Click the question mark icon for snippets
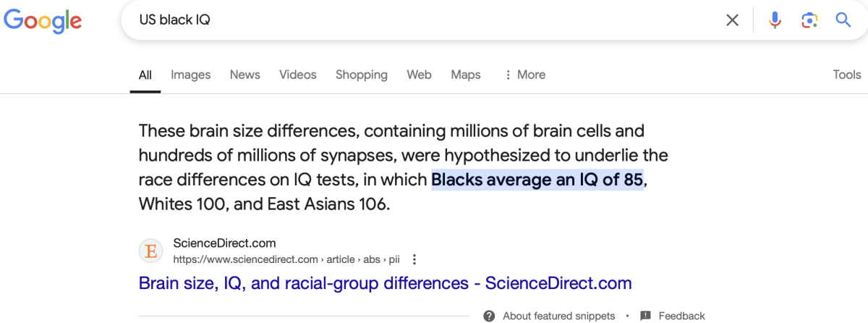 point(490,316)
